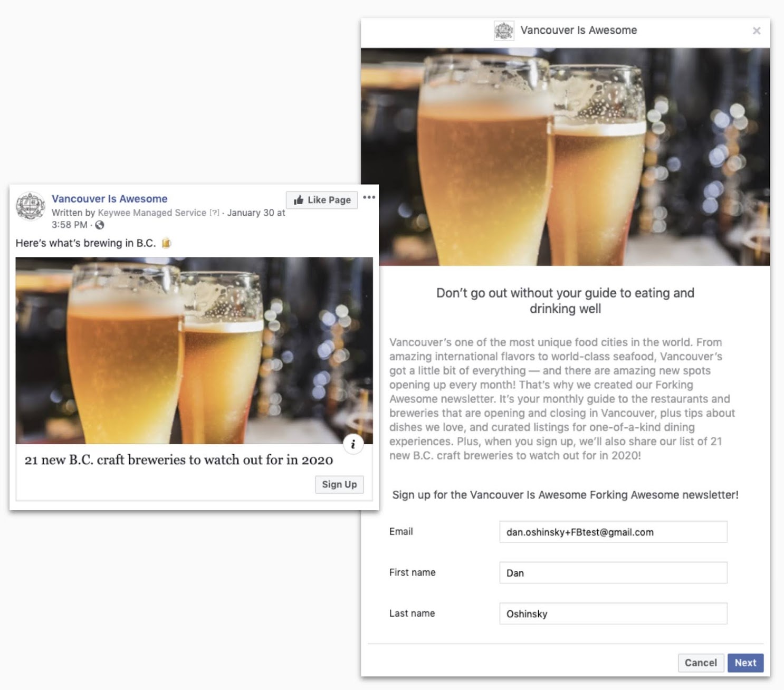Click the heading "Don't go out without your guide"
784x690 pixels.
[x=565, y=301]
